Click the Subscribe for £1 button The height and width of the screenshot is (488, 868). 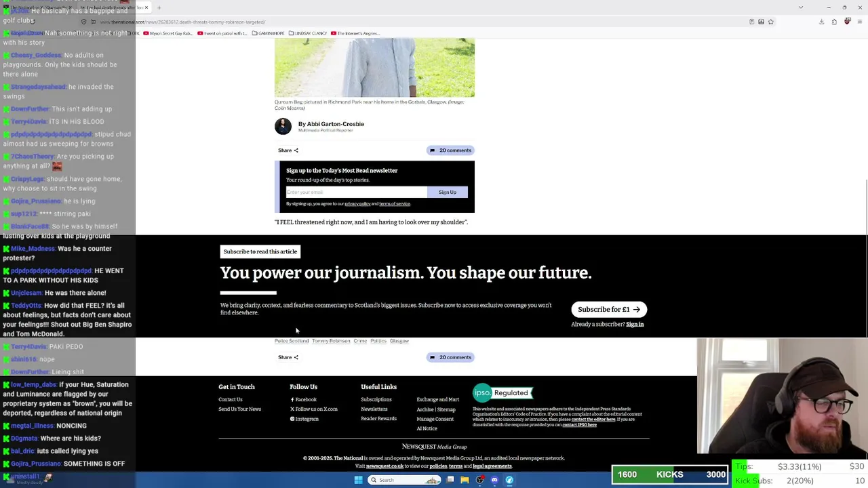coord(609,310)
